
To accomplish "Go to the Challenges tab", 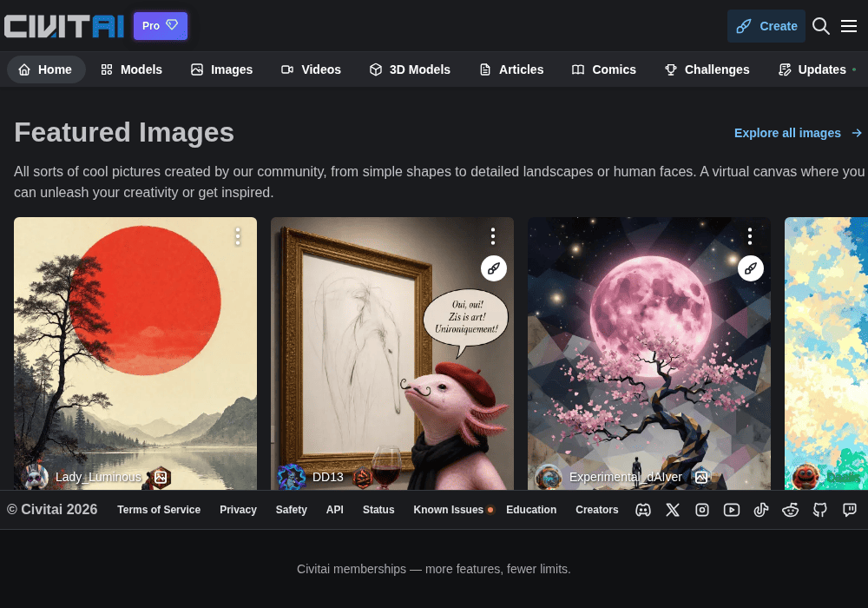I will click(x=707, y=69).
